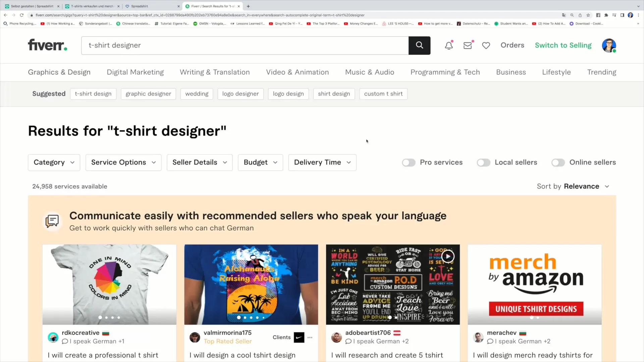Open the Lifestyle category menu
This screenshot has width=644, height=362.
[x=556, y=72]
